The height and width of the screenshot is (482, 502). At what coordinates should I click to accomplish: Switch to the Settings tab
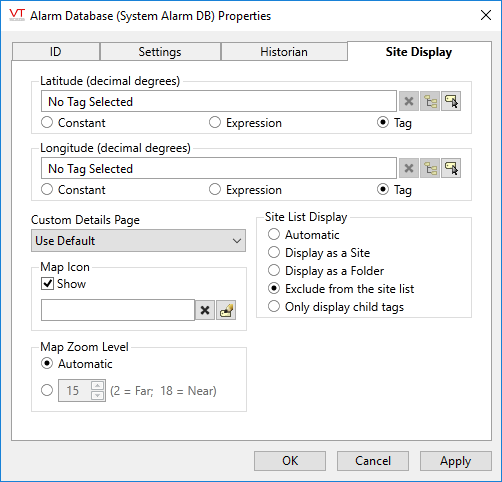click(160, 52)
